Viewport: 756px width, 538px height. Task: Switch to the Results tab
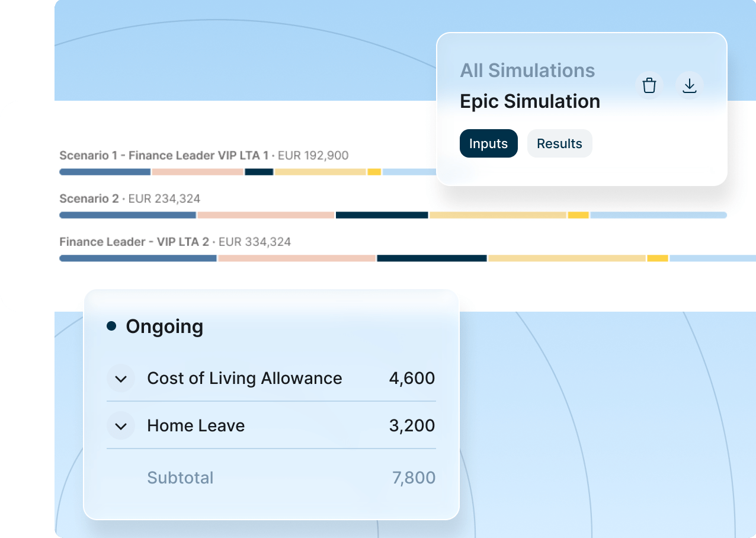click(x=559, y=143)
